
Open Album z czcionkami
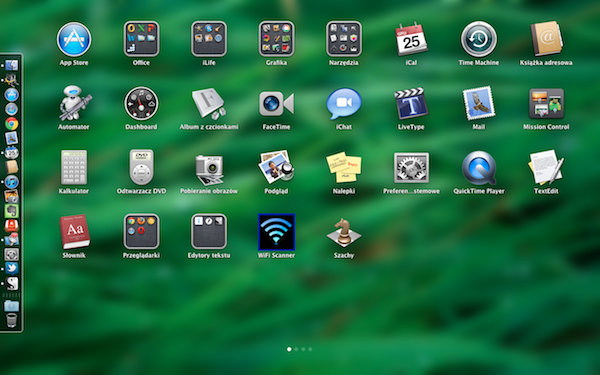[x=209, y=103]
